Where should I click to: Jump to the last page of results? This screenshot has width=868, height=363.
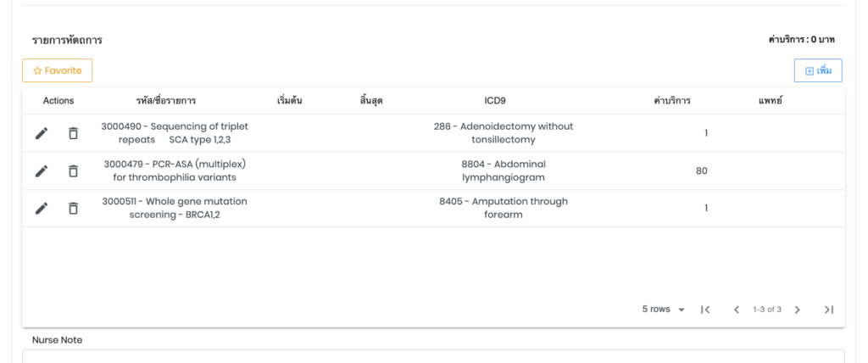(x=828, y=310)
